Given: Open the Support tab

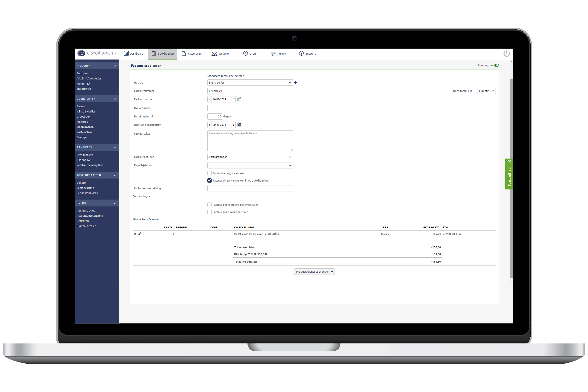Looking at the screenshot, I should 307,53.
